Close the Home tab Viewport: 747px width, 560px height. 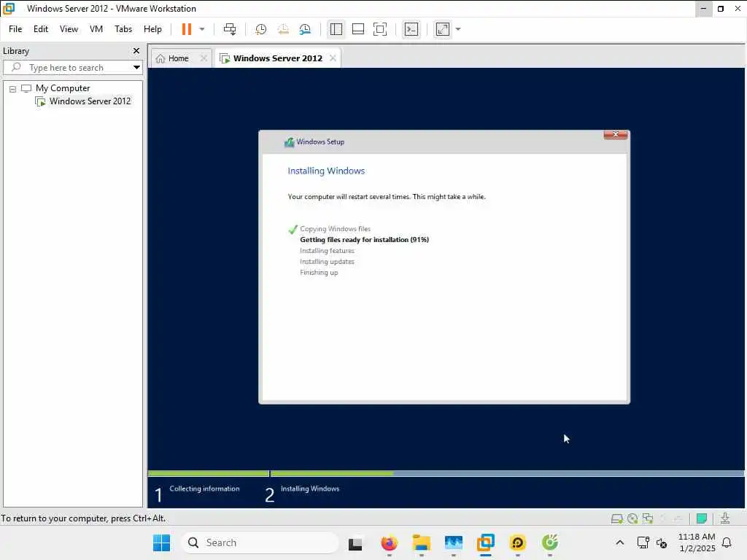(204, 58)
